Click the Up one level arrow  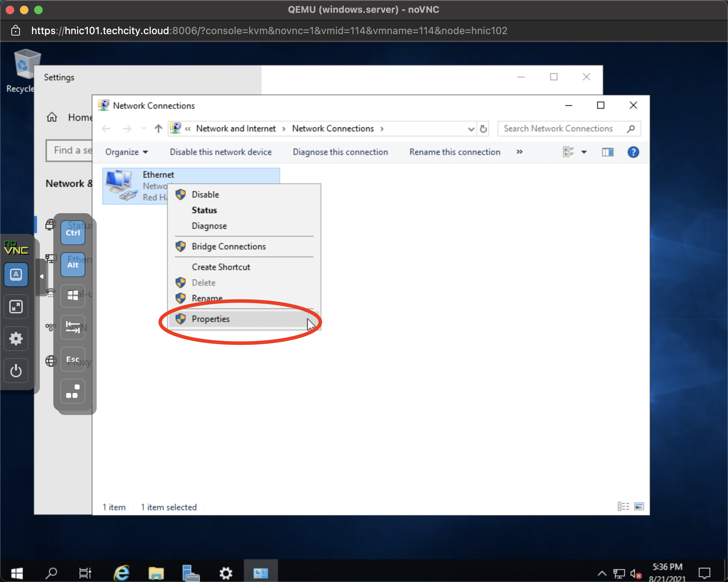(x=159, y=129)
